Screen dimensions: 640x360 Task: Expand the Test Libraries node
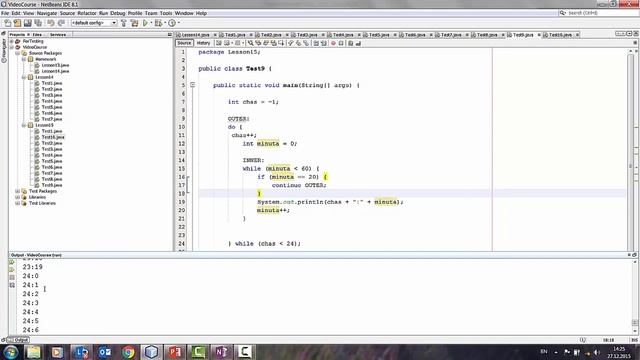(x=18, y=203)
